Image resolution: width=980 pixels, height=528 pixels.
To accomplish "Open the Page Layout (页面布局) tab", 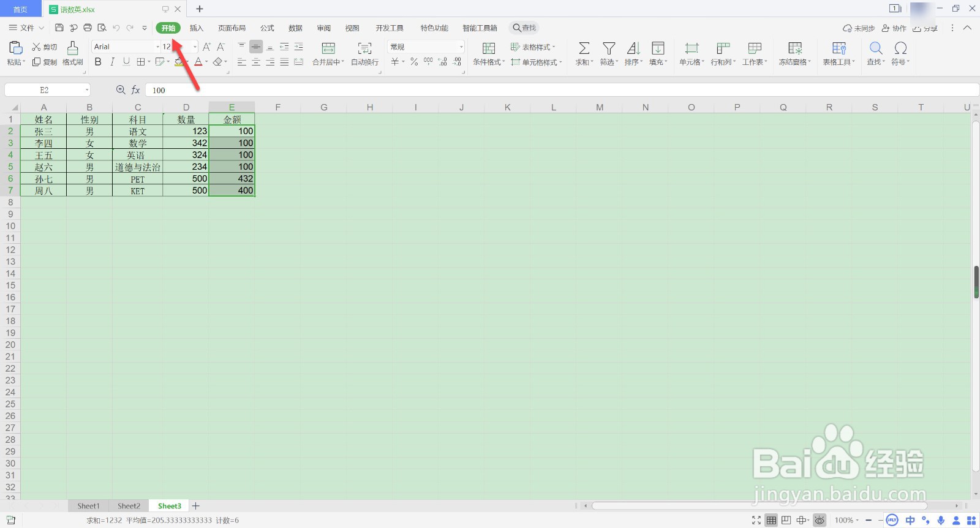I will 232,28.
